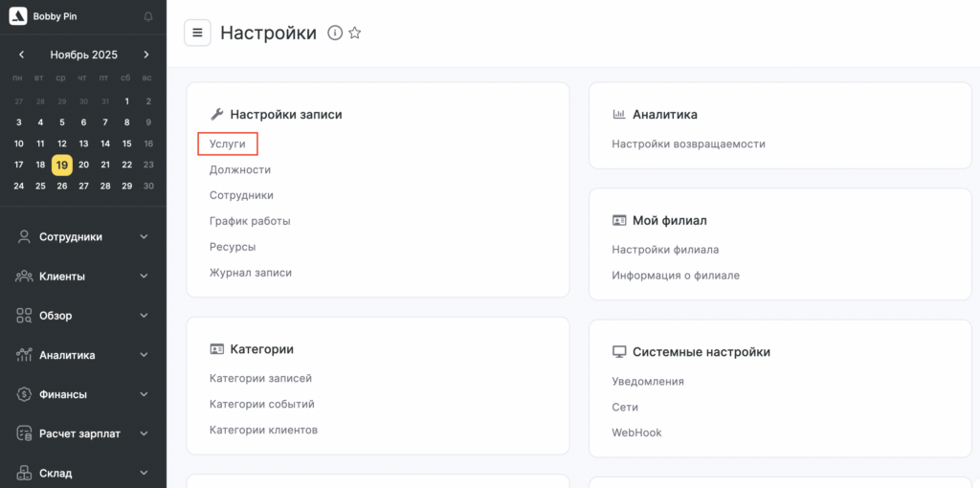This screenshot has height=488, width=980.
Task: Click the Обзор grid icon in sidebar
Action: (x=24, y=316)
